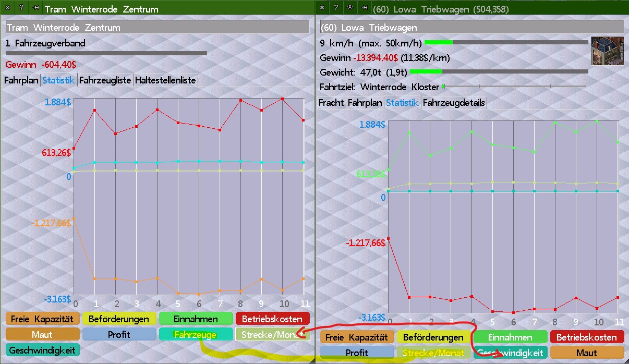Toggle the Fahrzeuge chart series

point(196,334)
